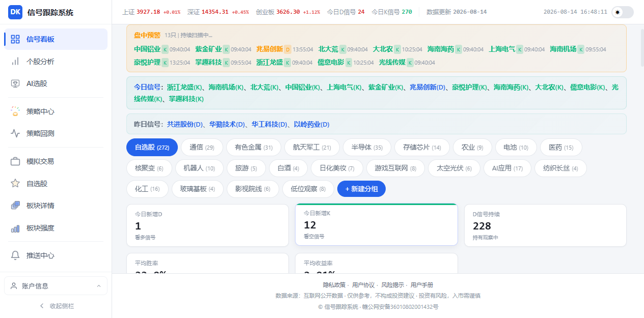Select the 医药 (15) group tab
Viewport: 644px width, 318px height.
(x=561, y=148)
